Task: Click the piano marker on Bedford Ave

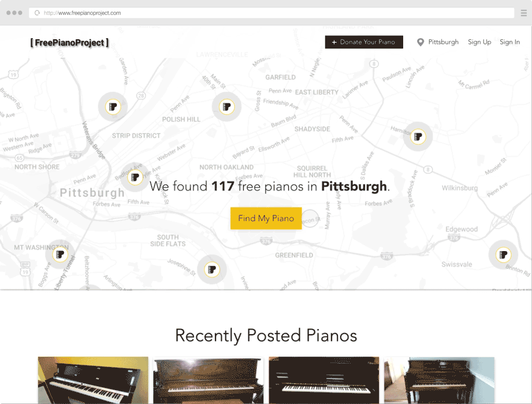Action: click(135, 177)
